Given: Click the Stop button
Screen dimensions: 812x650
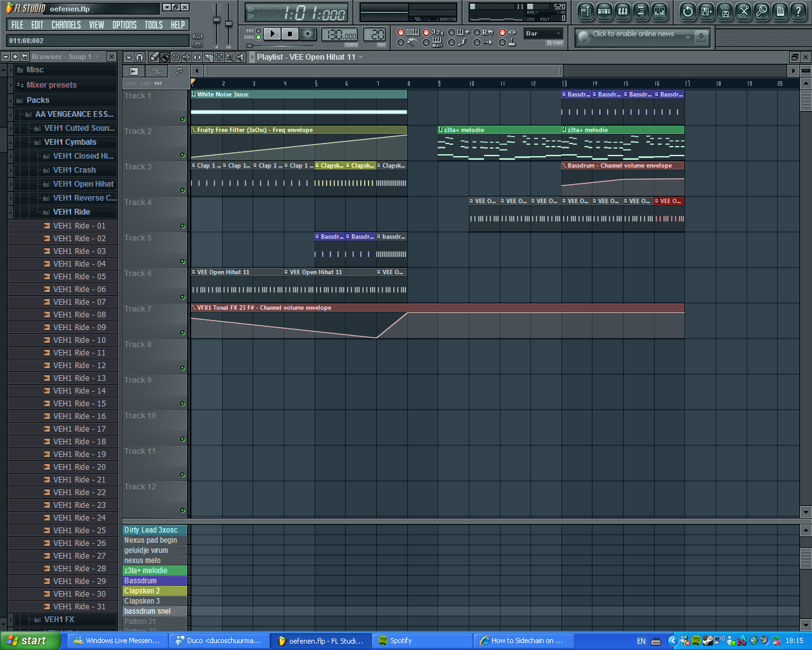Looking at the screenshot, I should tap(290, 34).
